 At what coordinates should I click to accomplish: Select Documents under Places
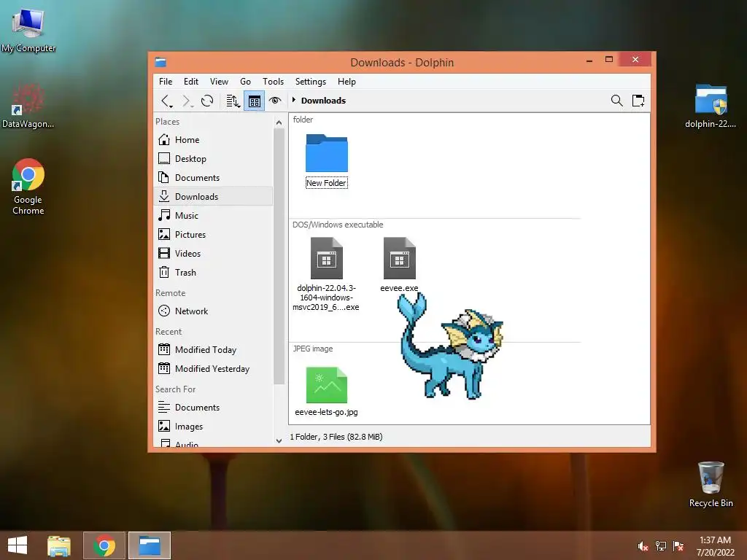click(213, 178)
